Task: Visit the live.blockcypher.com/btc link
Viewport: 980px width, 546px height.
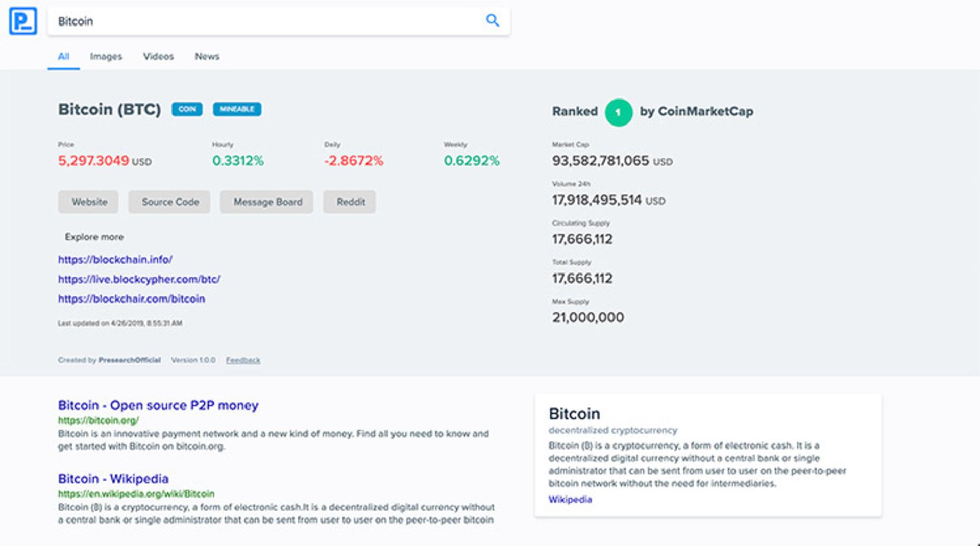Action: pos(139,280)
